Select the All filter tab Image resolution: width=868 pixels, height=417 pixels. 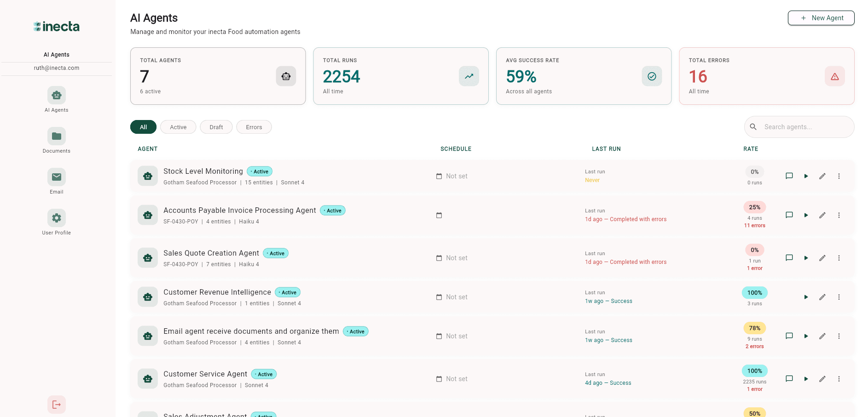click(144, 127)
